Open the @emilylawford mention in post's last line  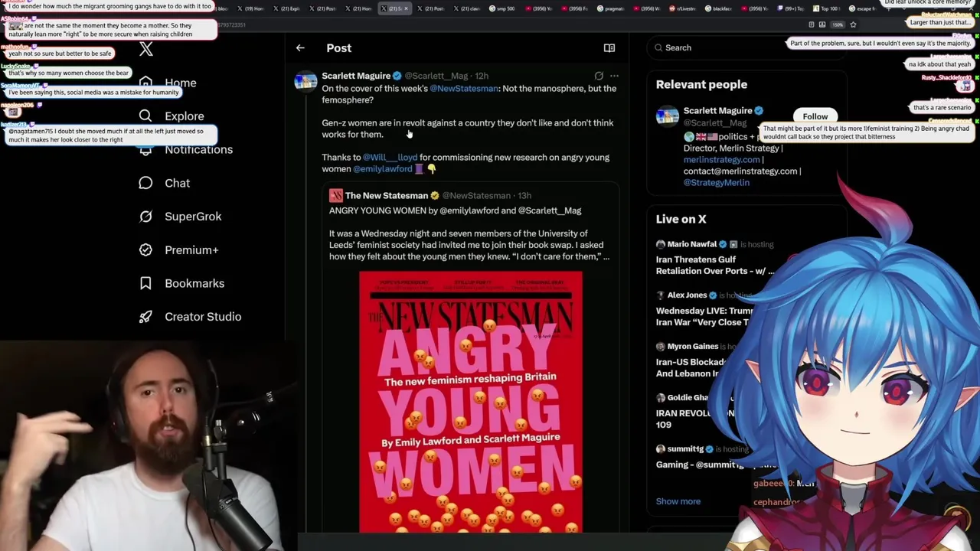click(x=382, y=169)
